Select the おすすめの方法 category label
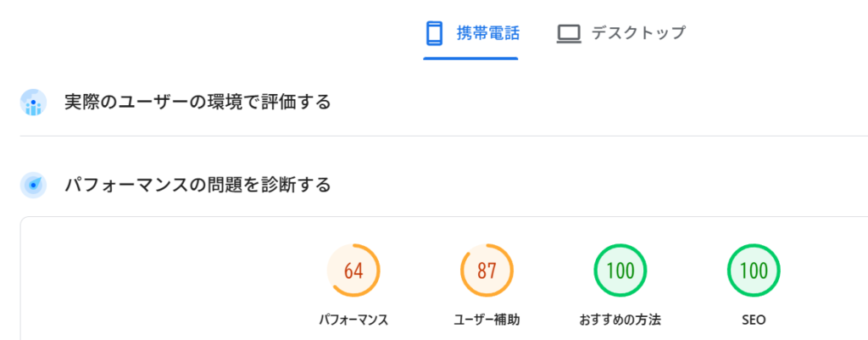This screenshot has width=868, height=340. pyautogui.click(x=620, y=320)
